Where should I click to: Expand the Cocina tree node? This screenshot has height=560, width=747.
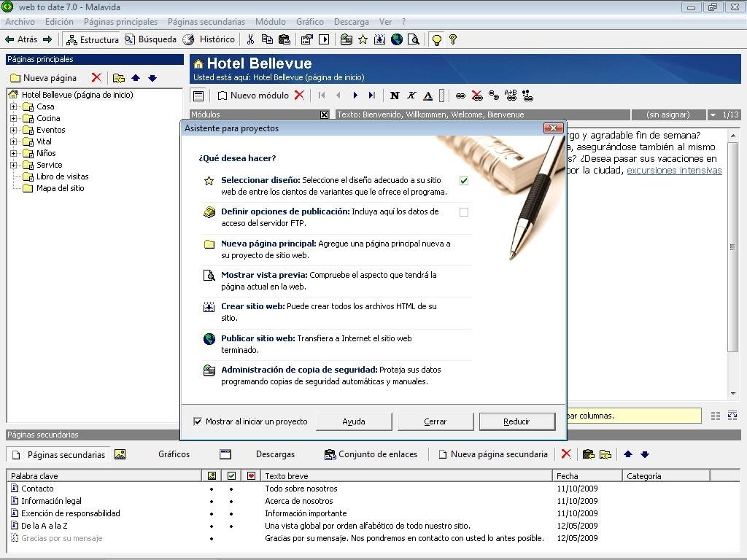(13, 118)
